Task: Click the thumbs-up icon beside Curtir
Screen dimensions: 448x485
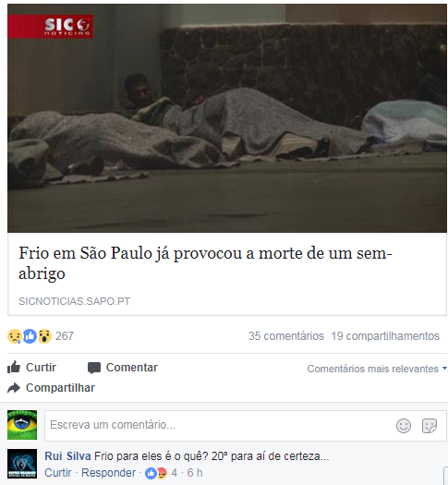Action: click(x=14, y=367)
